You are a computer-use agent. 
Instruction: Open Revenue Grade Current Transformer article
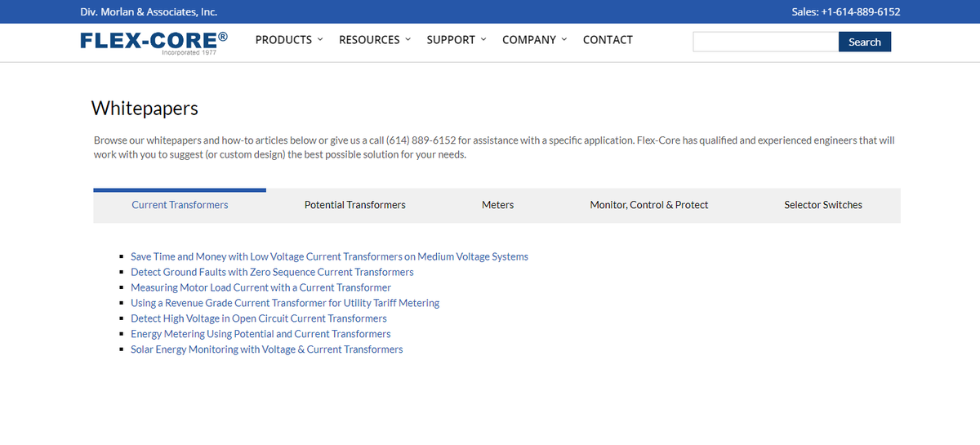(285, 303)
